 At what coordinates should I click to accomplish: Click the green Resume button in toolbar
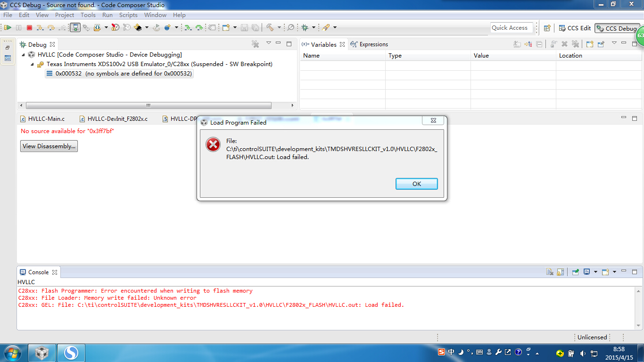coord(8,28)
